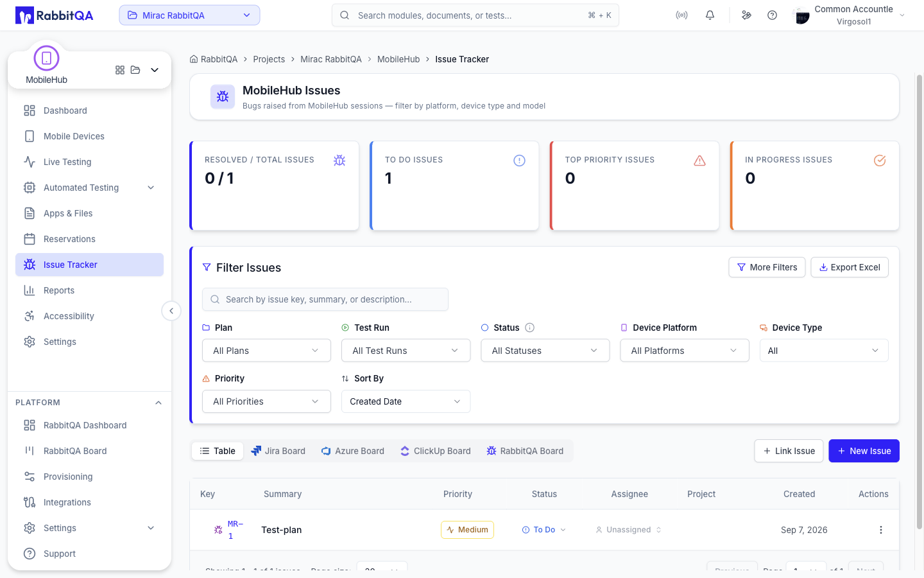Open the Mirac RabbitQA project selector
Viewport: 924px width, 578px height.
[189, 15]
